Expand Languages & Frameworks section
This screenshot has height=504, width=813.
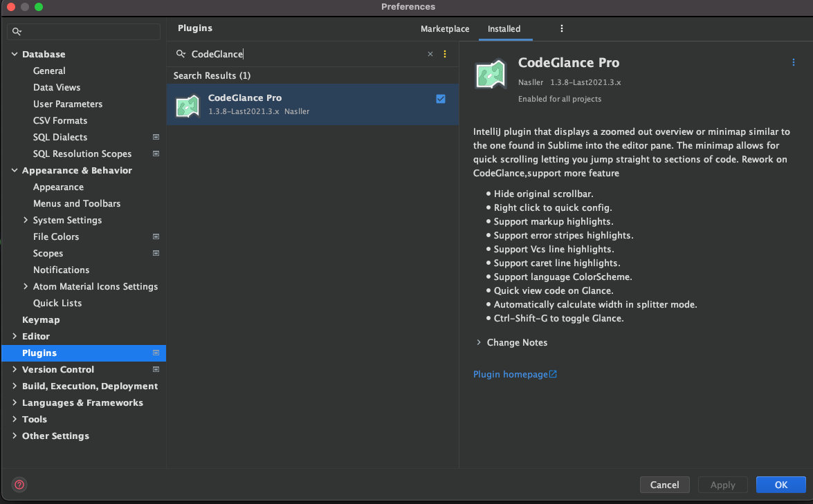(x=15, y=402)
